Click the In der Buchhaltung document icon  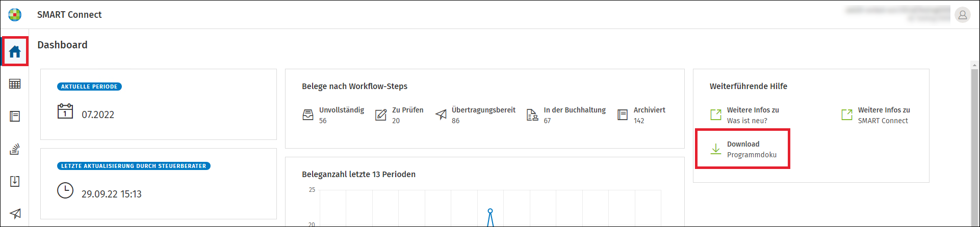click(532, 115)
